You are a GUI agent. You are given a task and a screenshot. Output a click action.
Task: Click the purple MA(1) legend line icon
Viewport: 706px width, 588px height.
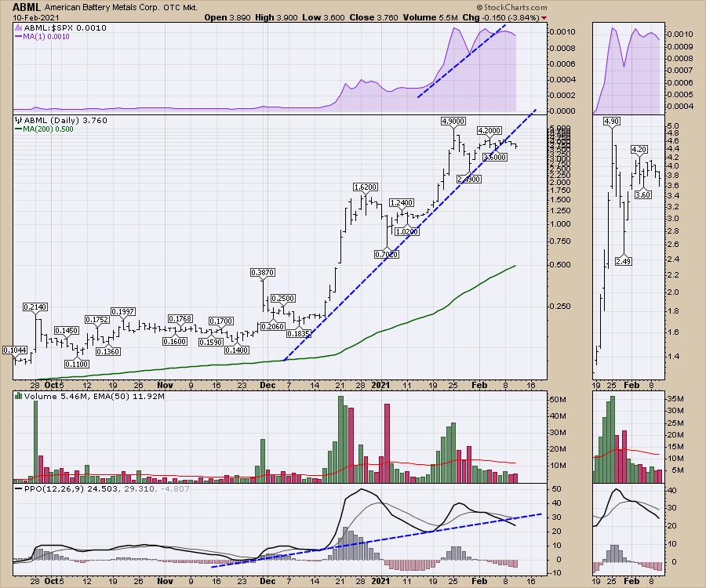pyautogui.click(x=19, y=37)
